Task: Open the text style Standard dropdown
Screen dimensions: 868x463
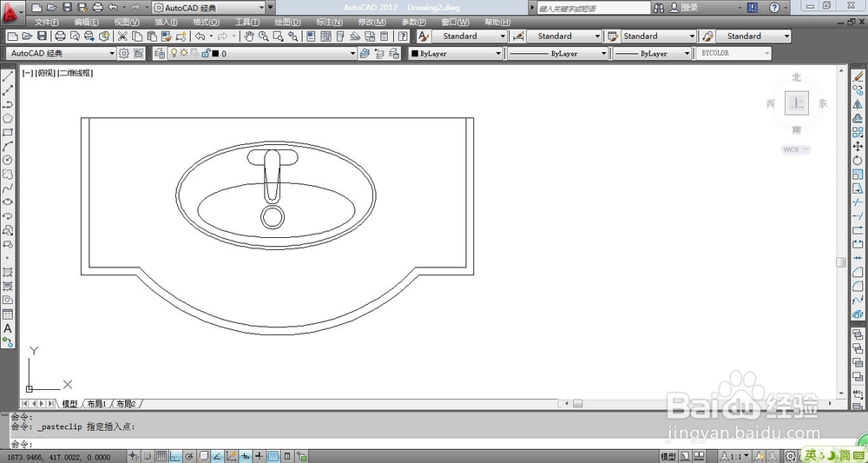Action: pos(470,36)
